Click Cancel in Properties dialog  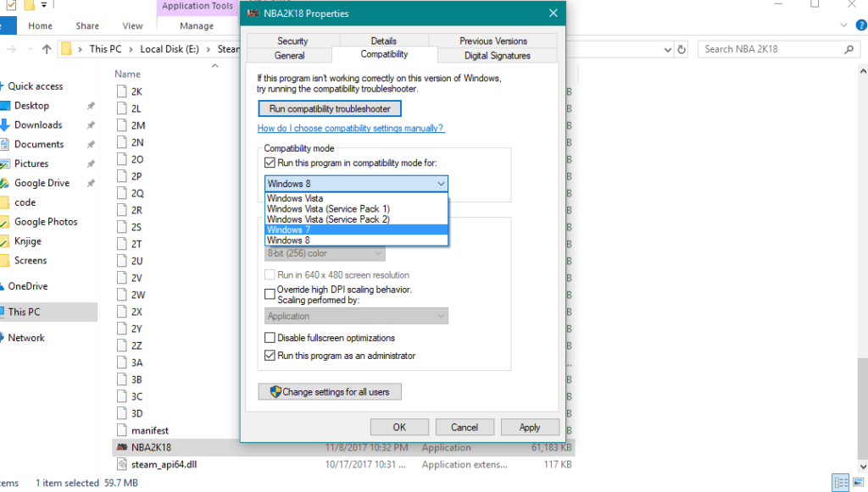coord(464,428)
